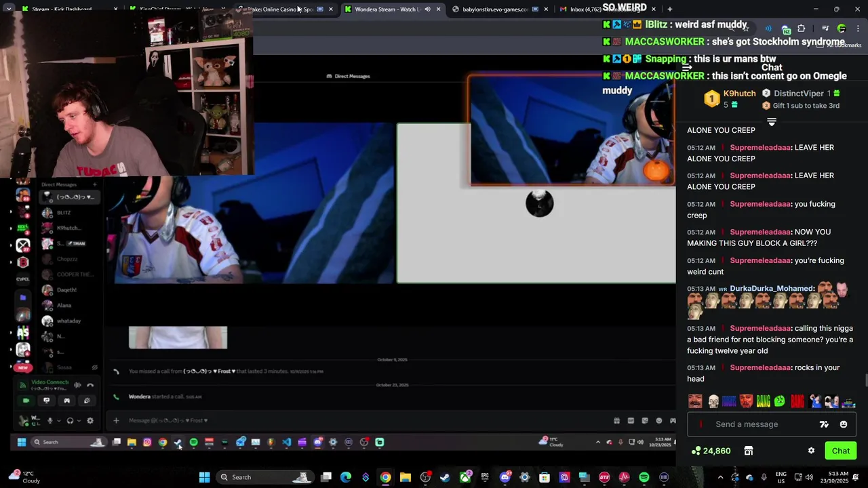This screenshot has width=868, height=488.
Task: Toggle Discord screen share button
Action: [x=46, y=401]
